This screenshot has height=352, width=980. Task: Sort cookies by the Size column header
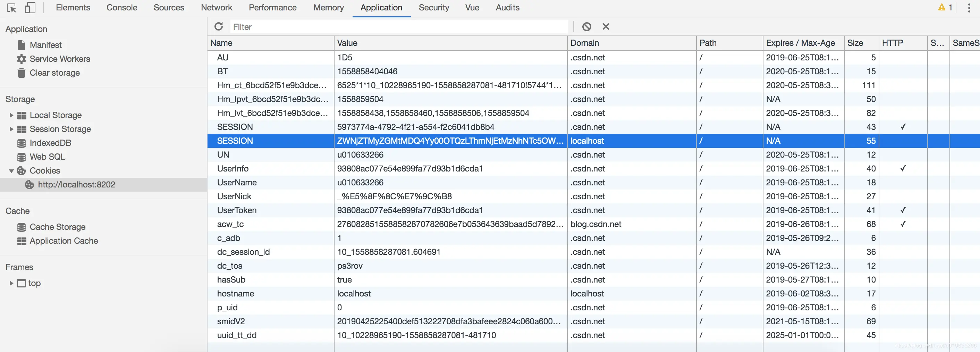point(861,43)
